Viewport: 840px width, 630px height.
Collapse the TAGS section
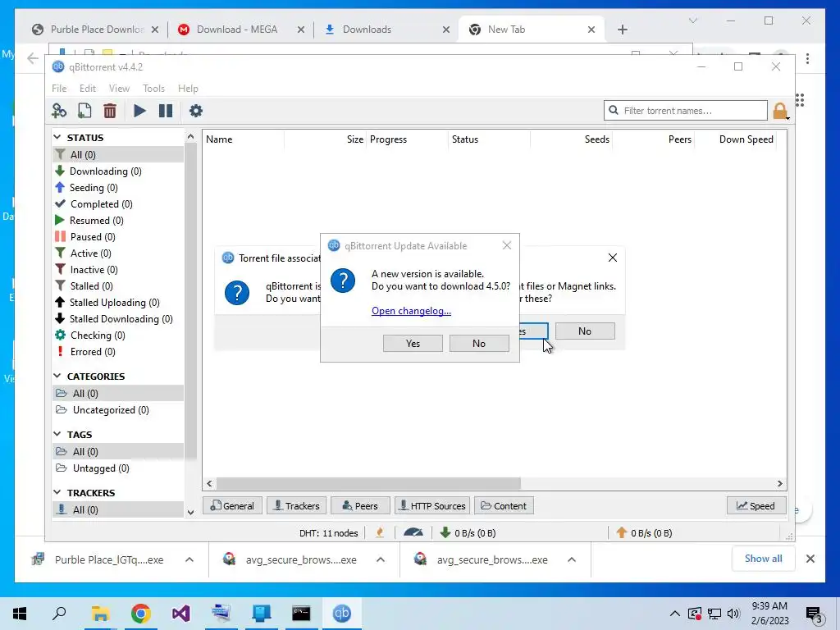tap(57, 434)
